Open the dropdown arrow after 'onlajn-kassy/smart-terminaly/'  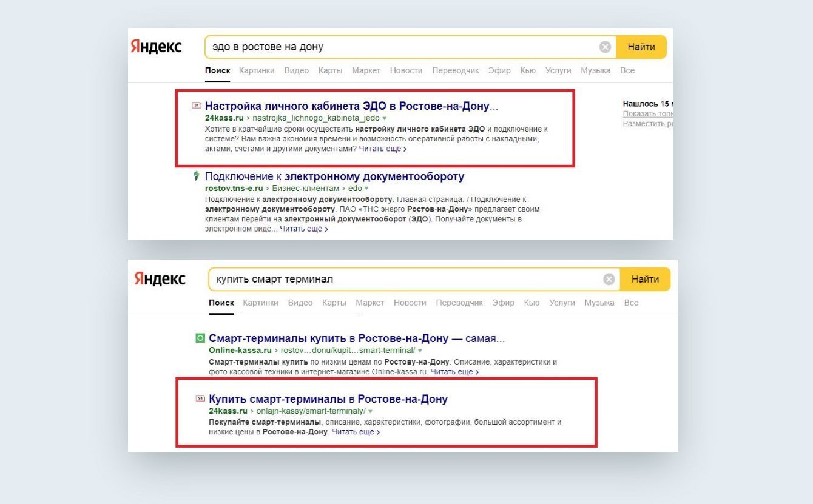[370, 411]
